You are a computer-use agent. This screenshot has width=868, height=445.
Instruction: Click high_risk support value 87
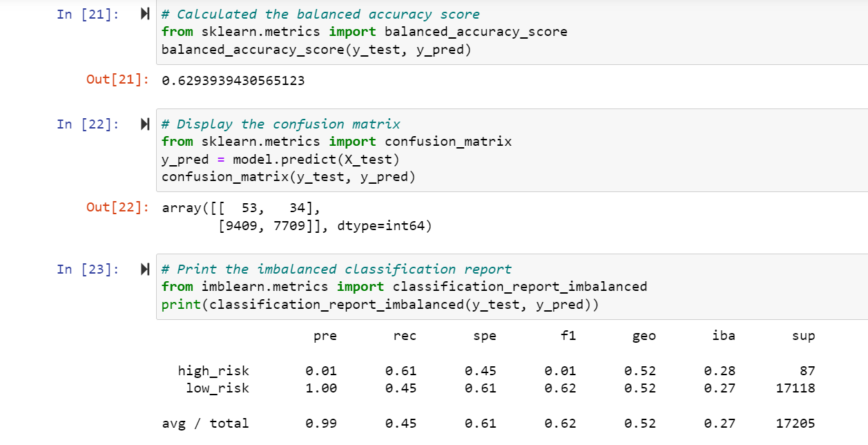807,371
